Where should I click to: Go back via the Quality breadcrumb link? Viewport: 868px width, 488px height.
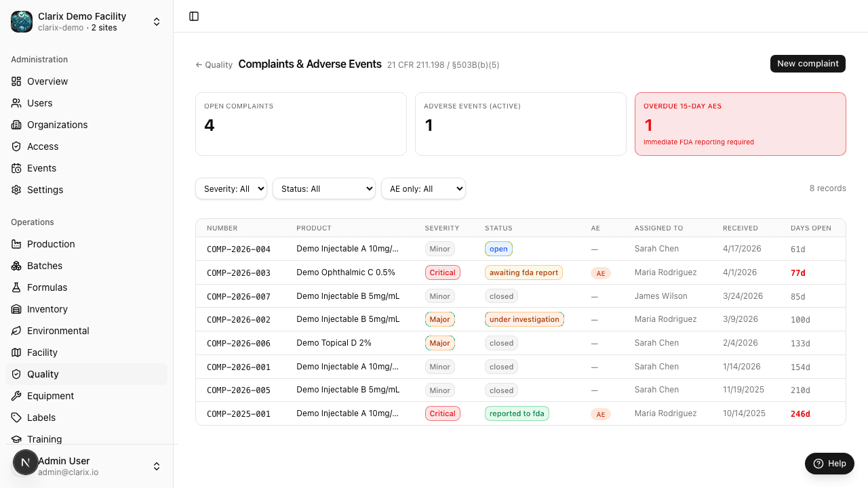pyautogui.click(x=214, y=65)
